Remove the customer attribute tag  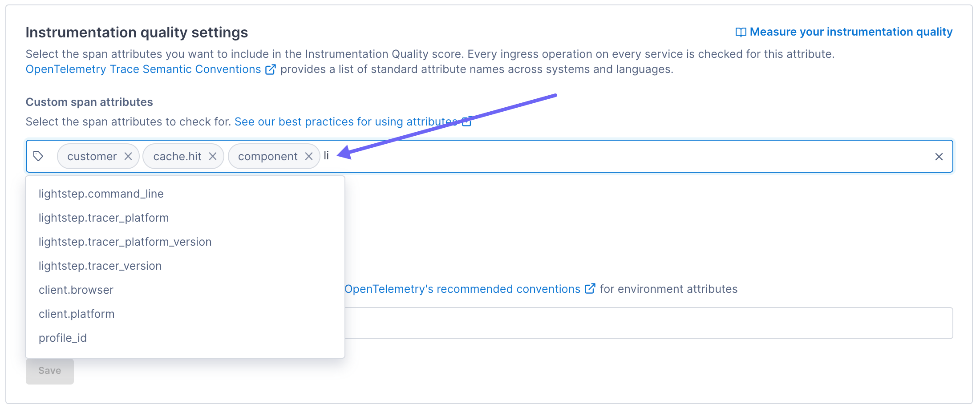[x=128, y=156]
